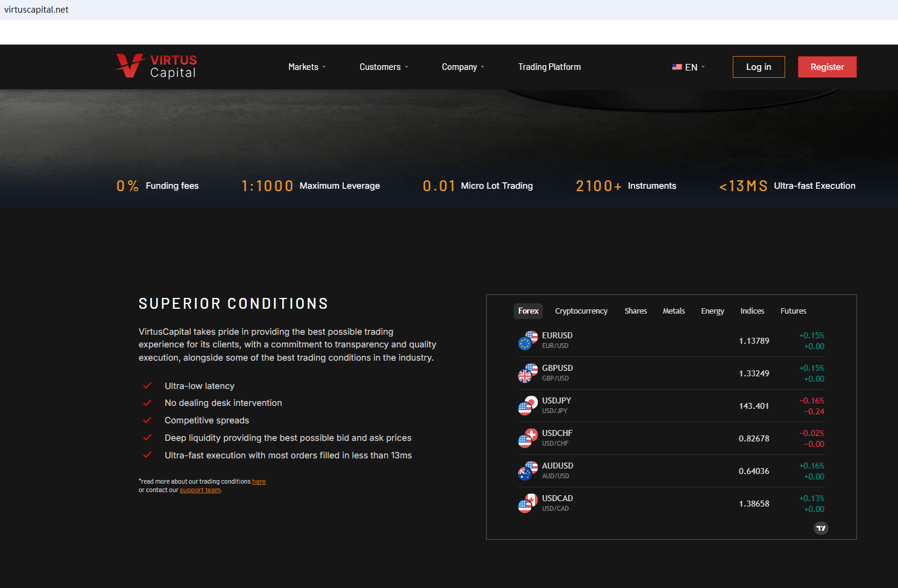Open the support team link
This screenshot has height=588, width=898.
coord(200,490)
